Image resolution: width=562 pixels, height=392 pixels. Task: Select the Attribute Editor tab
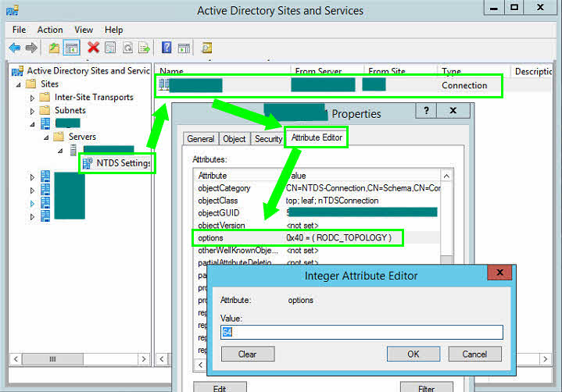tap(317, 137)
